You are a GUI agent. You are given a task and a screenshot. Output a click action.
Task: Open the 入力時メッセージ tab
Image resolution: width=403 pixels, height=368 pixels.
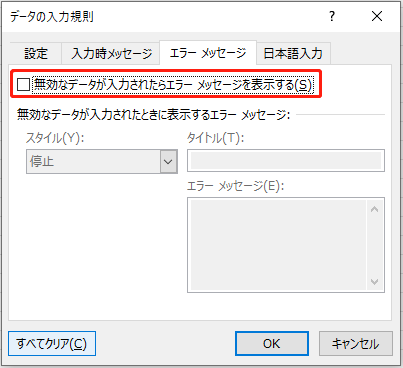(111, 53)
